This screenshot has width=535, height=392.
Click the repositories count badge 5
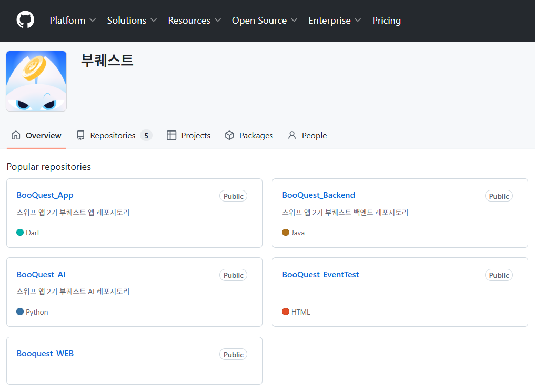pos(146,136)
